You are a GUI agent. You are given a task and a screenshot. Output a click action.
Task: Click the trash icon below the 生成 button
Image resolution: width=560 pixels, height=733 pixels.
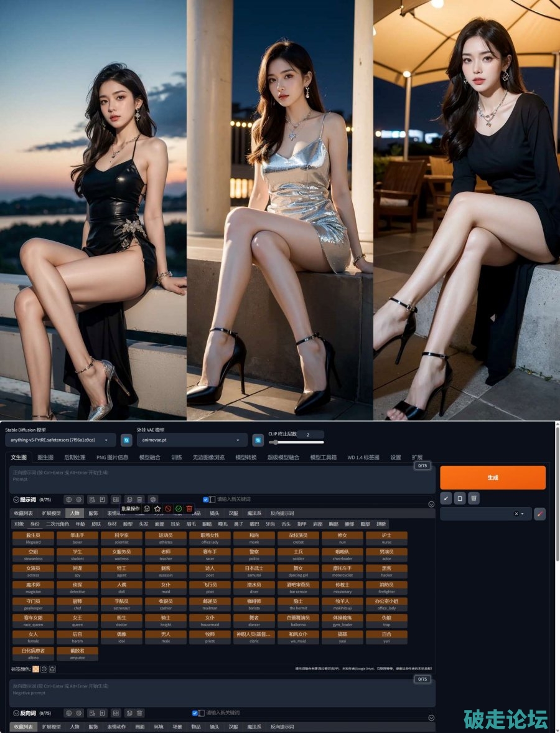coord(474,498)
